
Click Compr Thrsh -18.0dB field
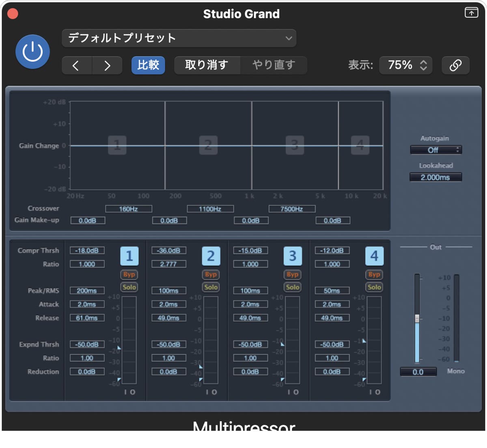point(87,250)
